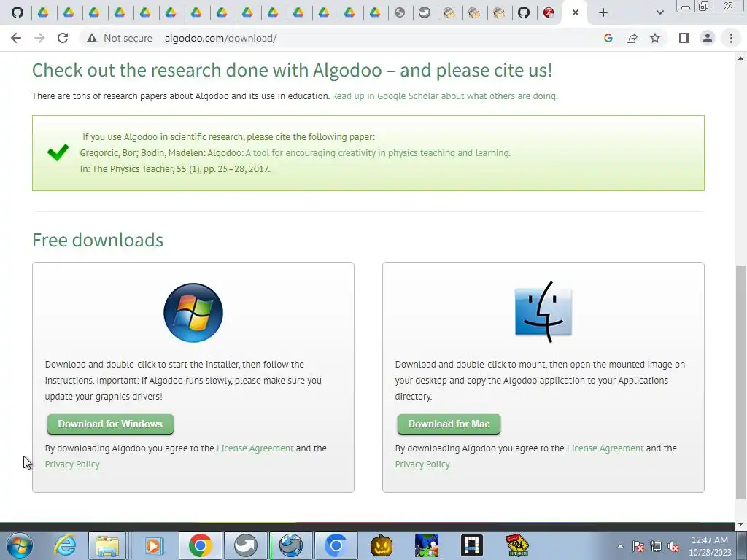This screenshot has width=747, height=560.
Task: Switch to the gray swirl icon tab
Action: pos(425,12)
